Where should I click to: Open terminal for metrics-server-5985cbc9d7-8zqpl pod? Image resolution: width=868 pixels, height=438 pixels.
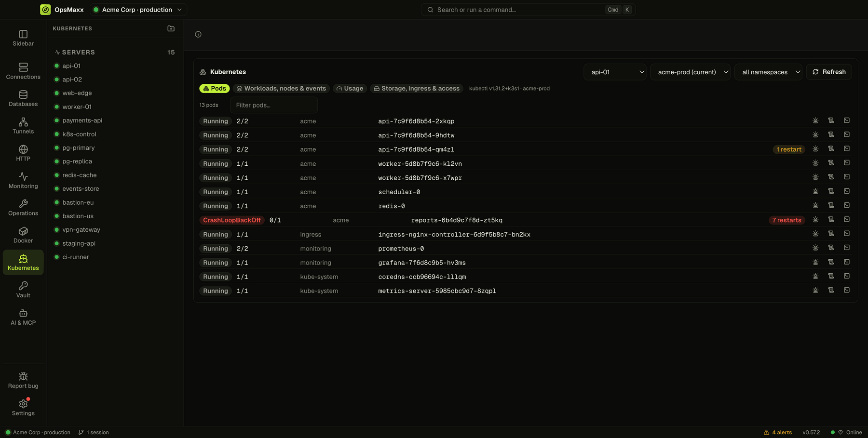(847, 291)
